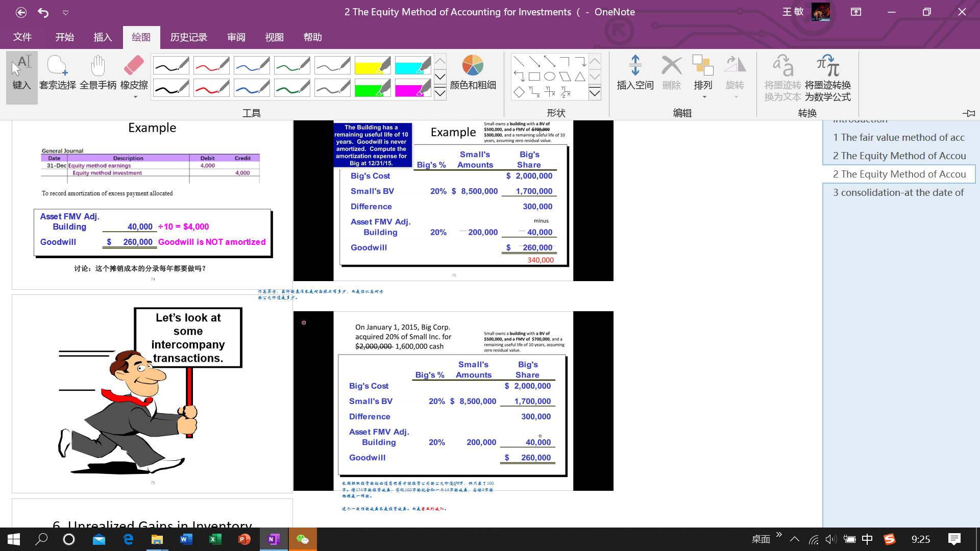Open the 颜色和粗细 color picker
980x551 pixels.
pyautogui.click(x=473, y=74)
